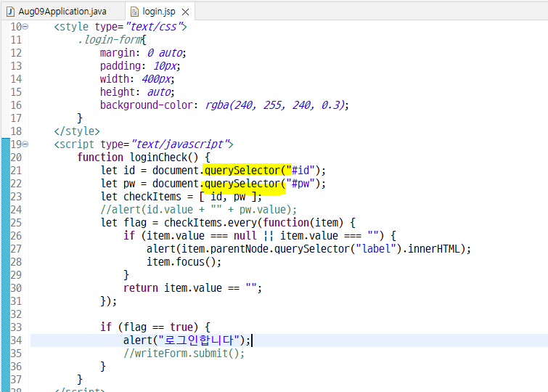Viewport: 548px width, 392px height.
Task: Click the '.login-form' CSS selector
Action: 110,40
